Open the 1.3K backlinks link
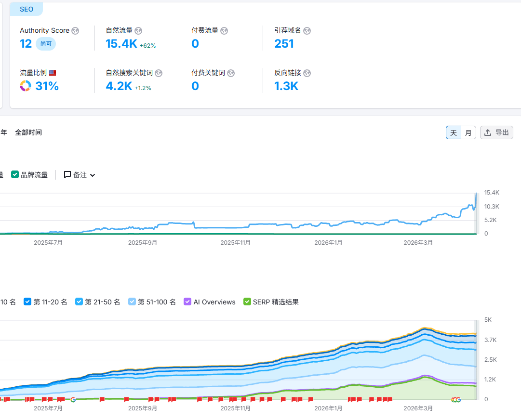The height and width of the screenshot is (420, 521). [x=286, y=86]
